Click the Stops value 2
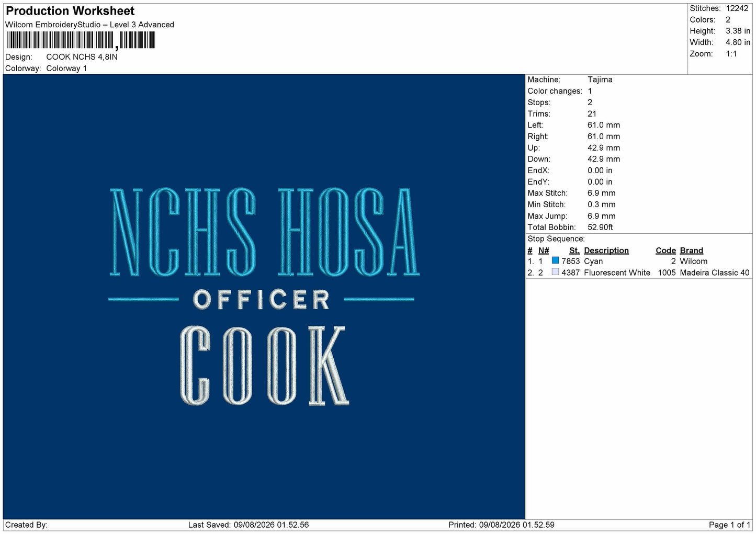The width and height of the screenshot is (756, 534). click(590, 103)
